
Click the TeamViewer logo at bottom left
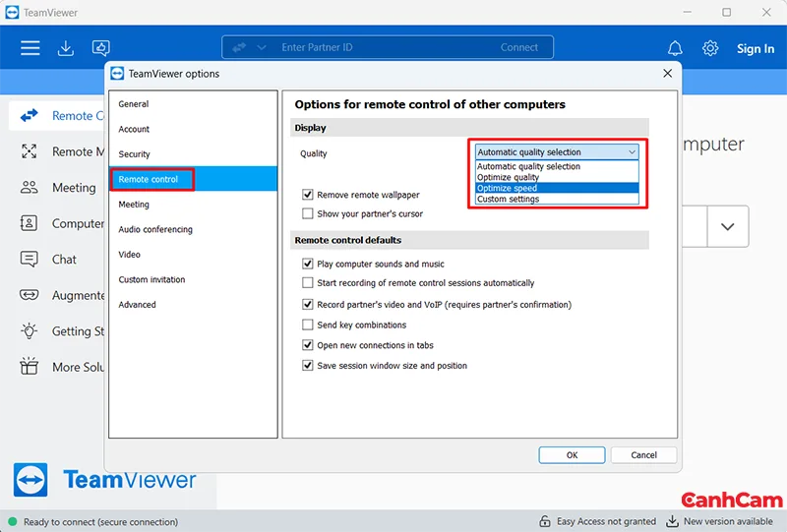[x=105, y=480]
